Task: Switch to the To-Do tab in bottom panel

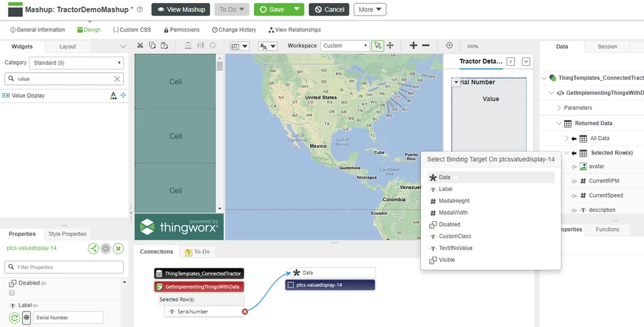Action: click(x=197, y=252)
